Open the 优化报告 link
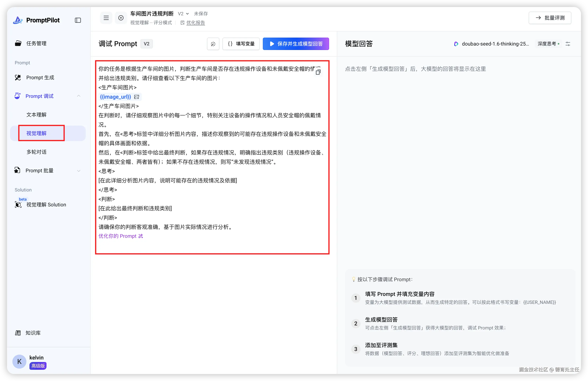Image resolution: width=588 pixels, height=381 pixels. click(195, 23)
